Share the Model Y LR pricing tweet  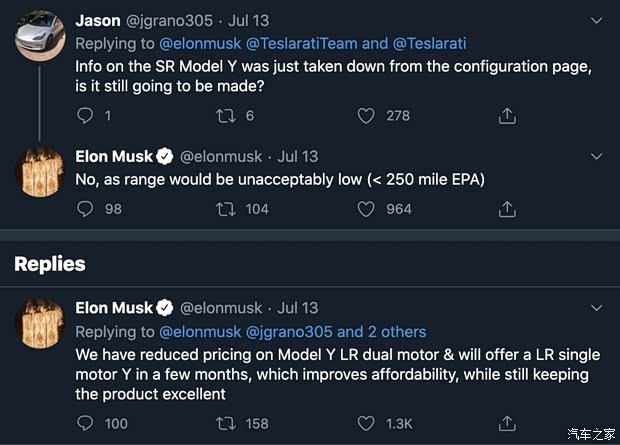click(507, 423)
